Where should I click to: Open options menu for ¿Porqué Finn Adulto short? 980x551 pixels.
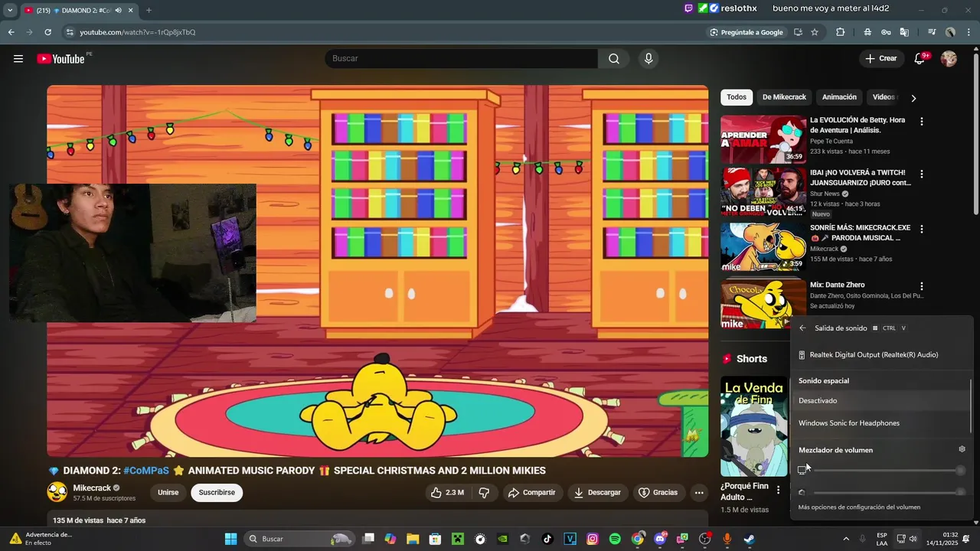click(778, 490)
